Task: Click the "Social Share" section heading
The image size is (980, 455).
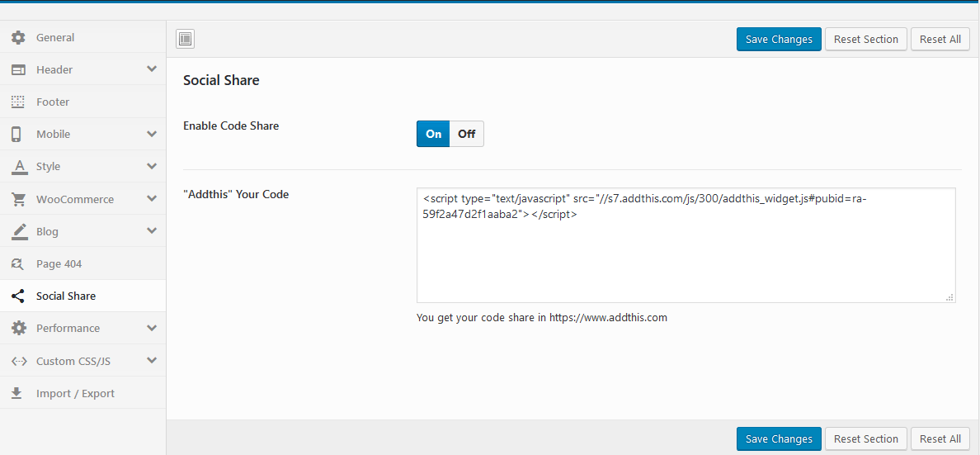Action: [x=221, y=80]
